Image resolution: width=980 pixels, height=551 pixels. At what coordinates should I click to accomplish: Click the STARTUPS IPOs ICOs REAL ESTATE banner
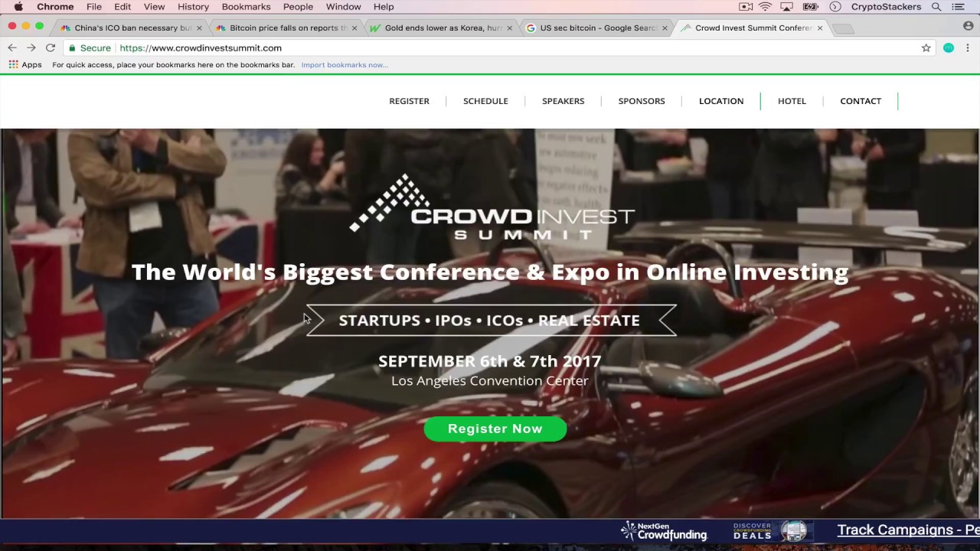490,320
